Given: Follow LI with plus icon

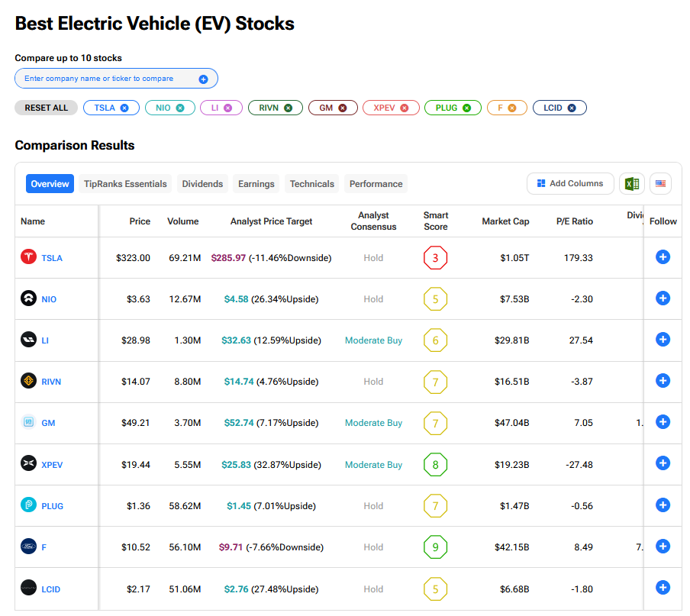Looking at the screenshot, I should pyautogui.click(x=663, y=340).
